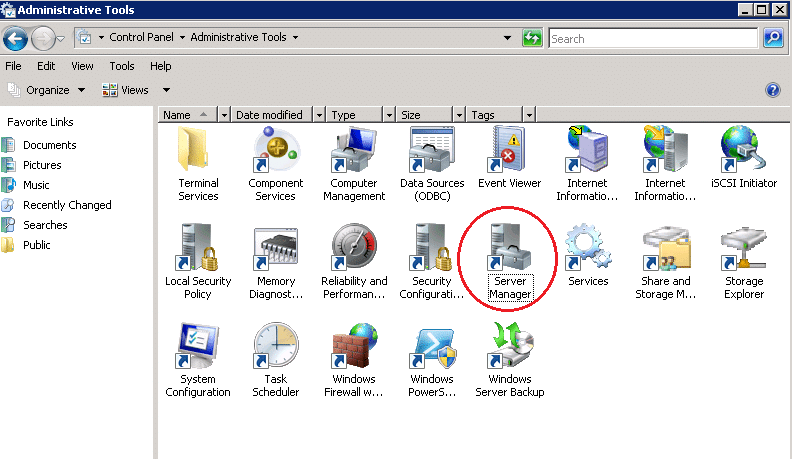Open the Views dropdown arrow
Screen dimensions: 792x459
(166, 90)
